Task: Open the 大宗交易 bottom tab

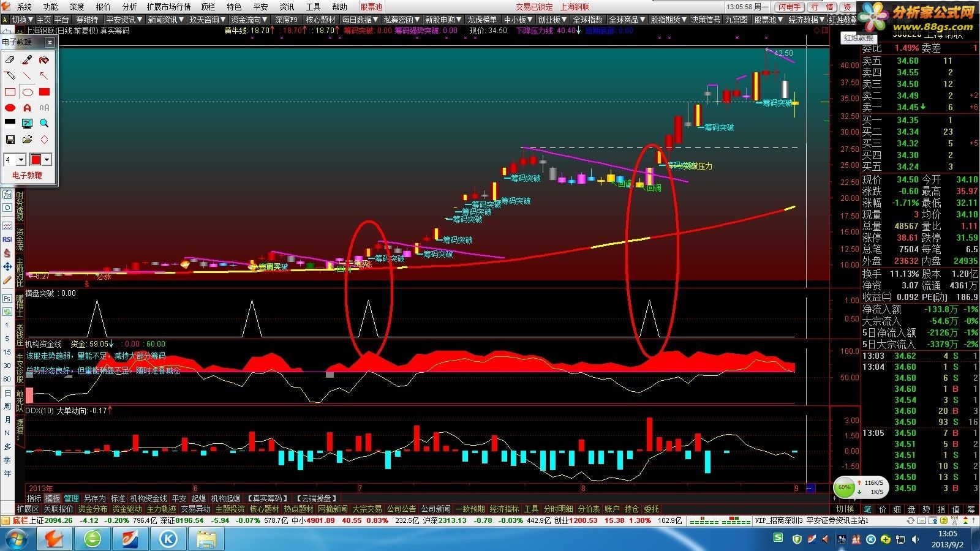Action: 367,509
